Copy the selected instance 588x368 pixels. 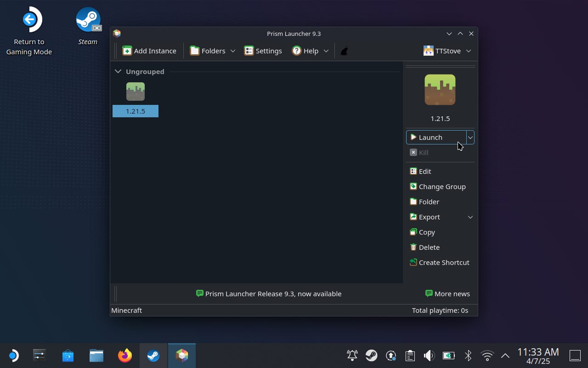[x=422, y=232]
